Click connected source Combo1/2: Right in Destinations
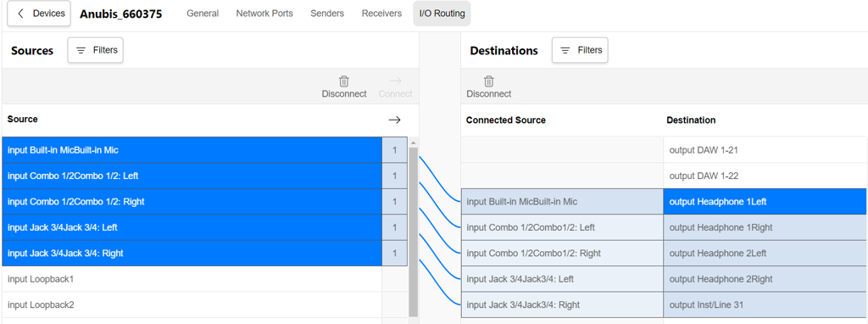This screenshot has height=324, width=868. point(562,253)
